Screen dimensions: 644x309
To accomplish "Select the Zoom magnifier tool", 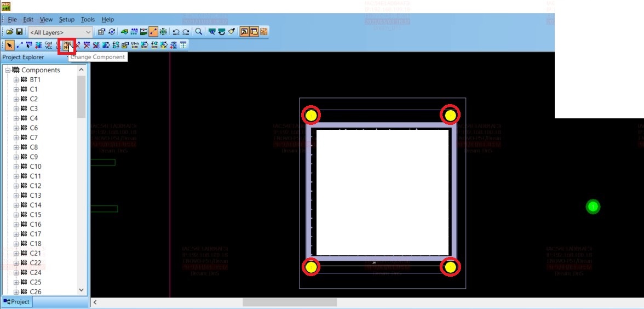I will pos(199,32).
